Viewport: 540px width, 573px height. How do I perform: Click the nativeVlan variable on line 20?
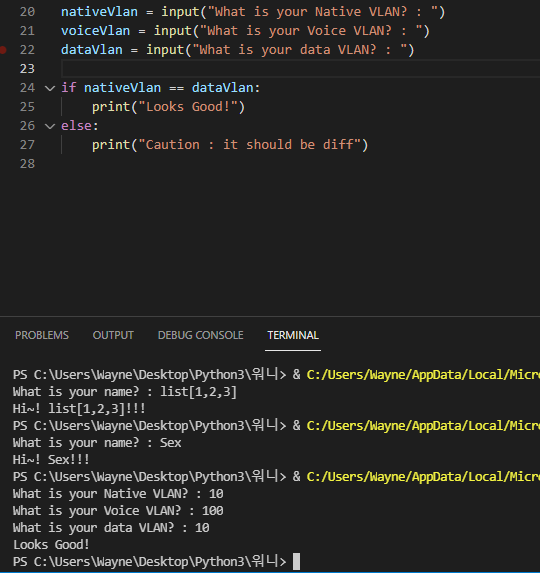(99, 12)
